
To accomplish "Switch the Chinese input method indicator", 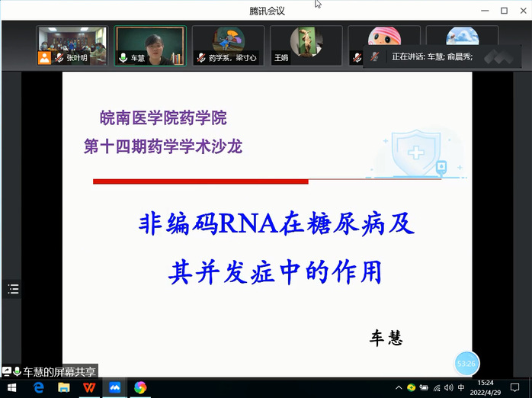I will click(x=461, y=388).
